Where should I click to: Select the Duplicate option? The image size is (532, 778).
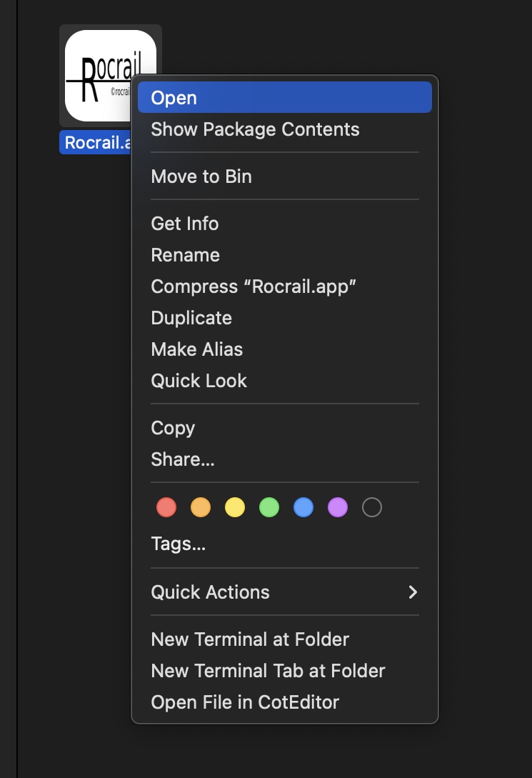(x=191, y=318)
